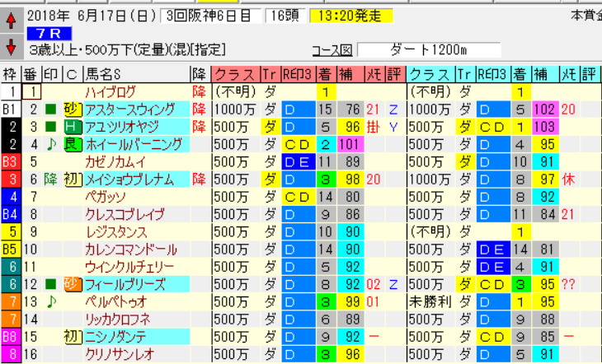Click the ダート1200m course field

pos(429,50)
